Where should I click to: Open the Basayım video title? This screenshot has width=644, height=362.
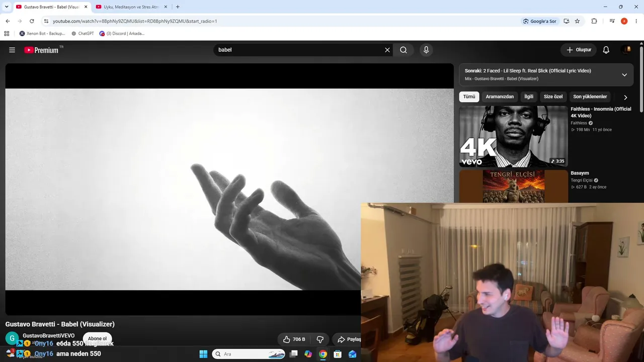click(x=580, y=173)
